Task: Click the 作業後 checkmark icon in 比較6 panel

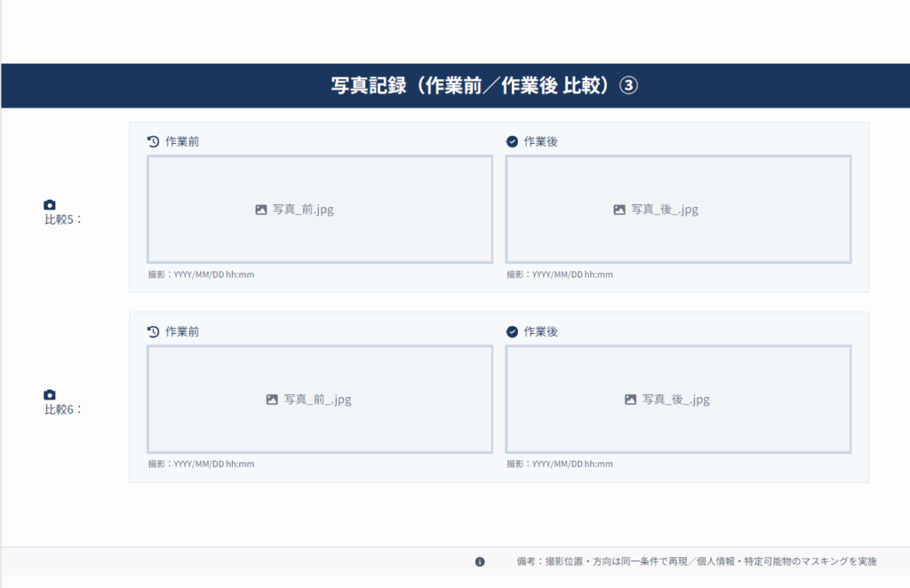Action: tap(512, 331)
